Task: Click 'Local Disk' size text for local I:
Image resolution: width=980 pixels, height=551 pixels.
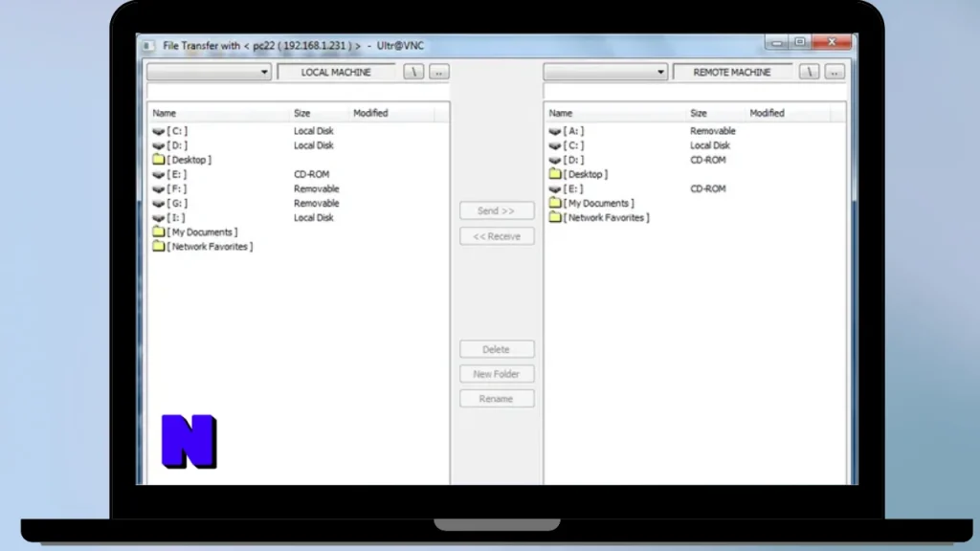Action: point(314,217)
